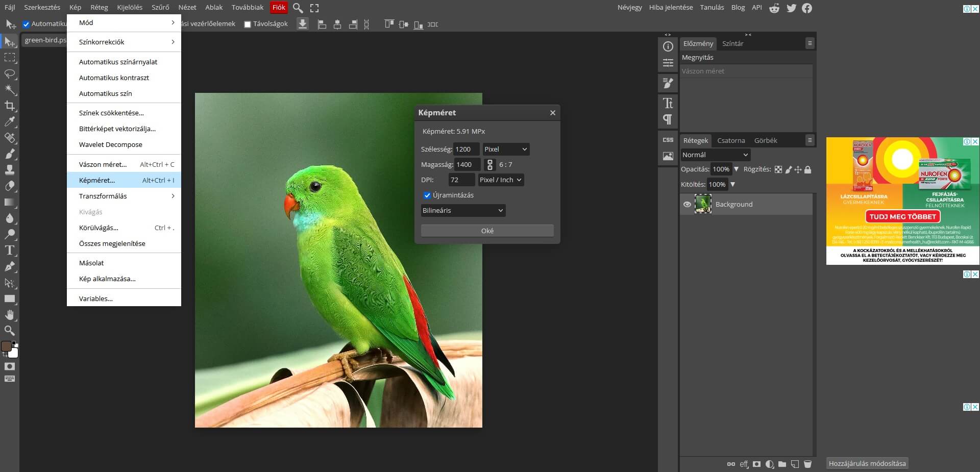
Task: Switch to the Csatorna tab
Action: click(731, 140)
